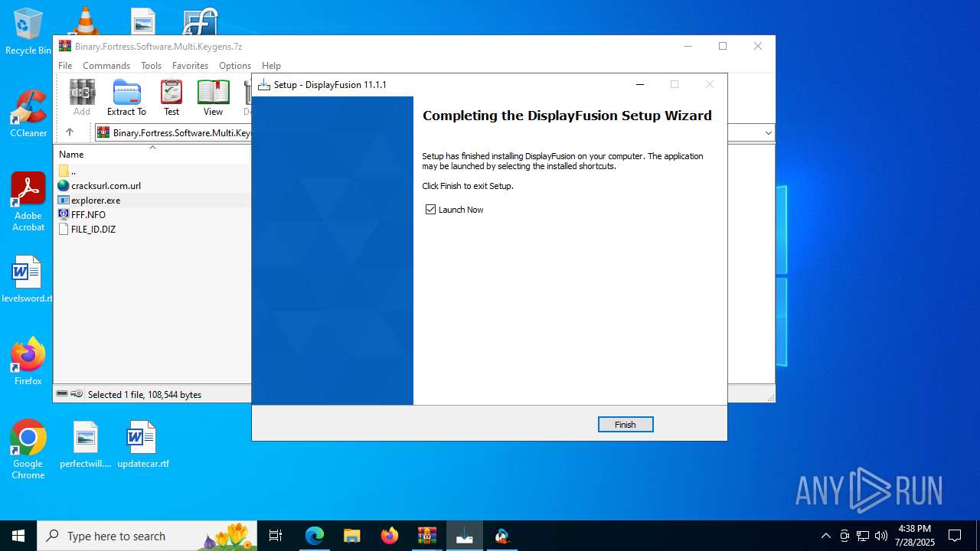
Task: Open File Explorer from the taskbar
Action: (x=352, y=536)
